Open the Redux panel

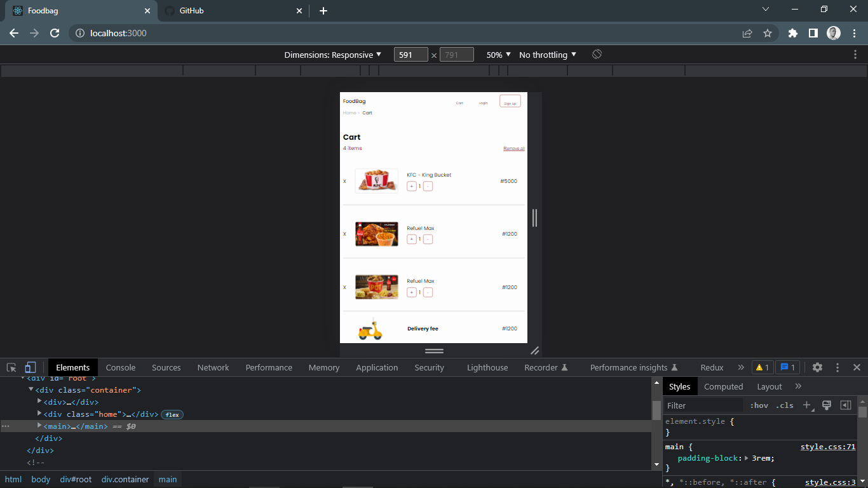[x=712, y=367]
